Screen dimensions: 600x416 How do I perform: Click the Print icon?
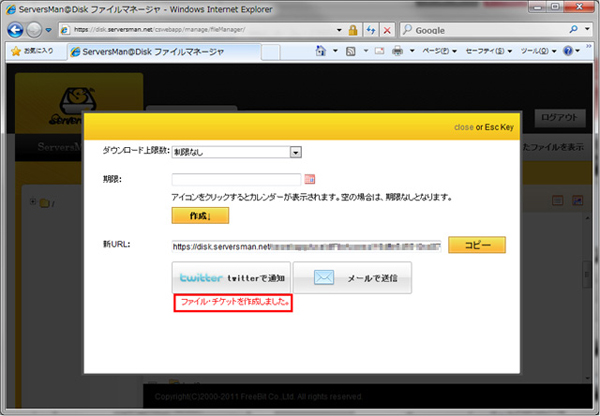click(398, 51)
